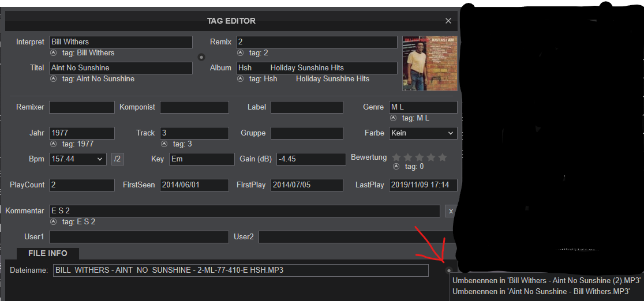The height and width of the screenshot is (301, 644).
Task: Click the Album field with Holiday Sunshine Hits
Action: tap(317, 68)
